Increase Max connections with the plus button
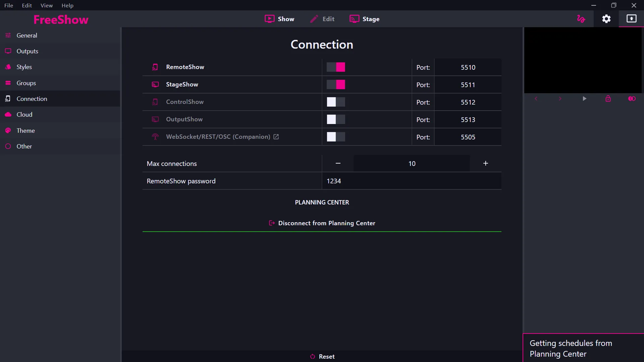Image resolution: width=644 pixels, height=362 pixels. 485,163
